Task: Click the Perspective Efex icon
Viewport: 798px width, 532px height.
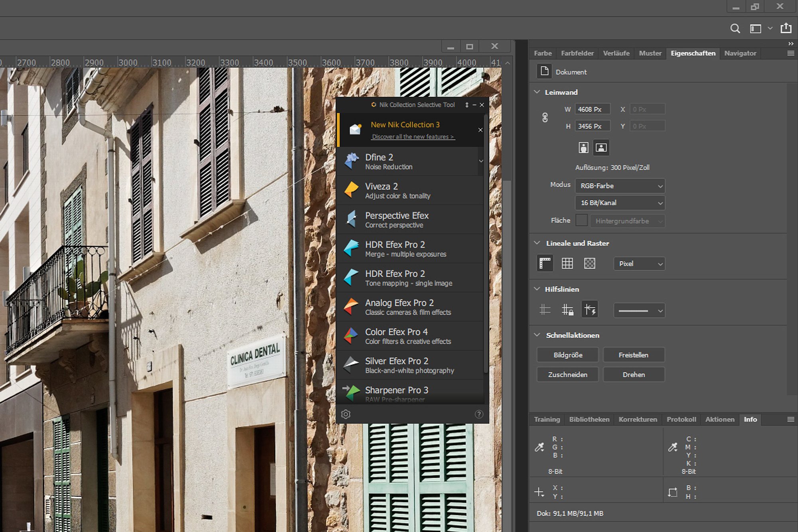Action: pyautogui.click(x=351, y=219)
